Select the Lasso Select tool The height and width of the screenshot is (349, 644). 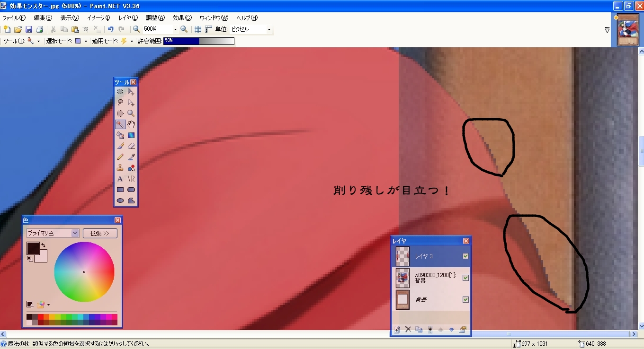(x=120, y=103)
